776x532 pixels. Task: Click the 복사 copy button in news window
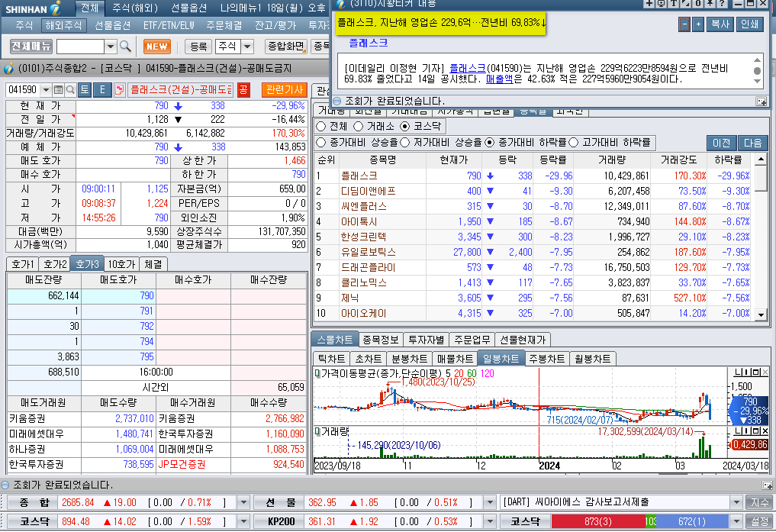720,24
